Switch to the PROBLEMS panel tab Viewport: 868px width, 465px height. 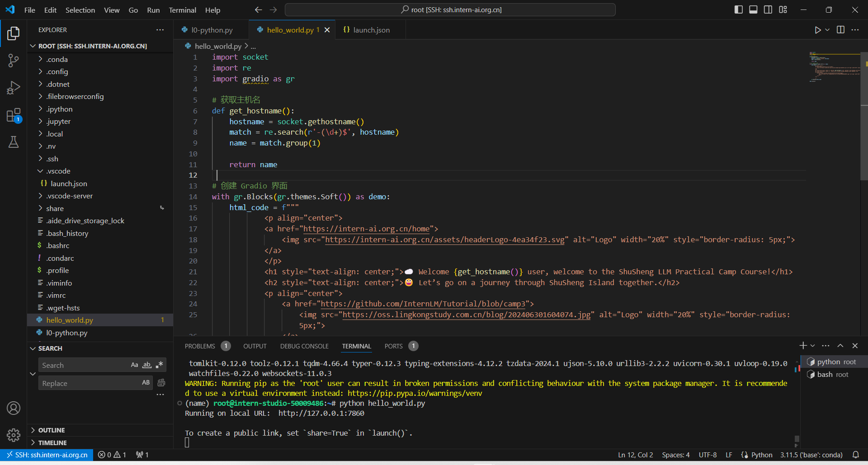(x=200, y=346)
